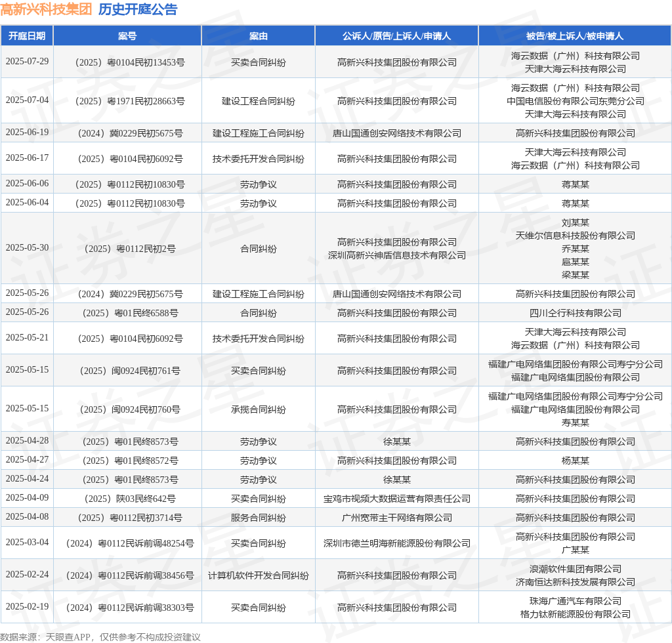Click date 2025-04-08
This screenshot has height=643, width=672.
point(27,516)
